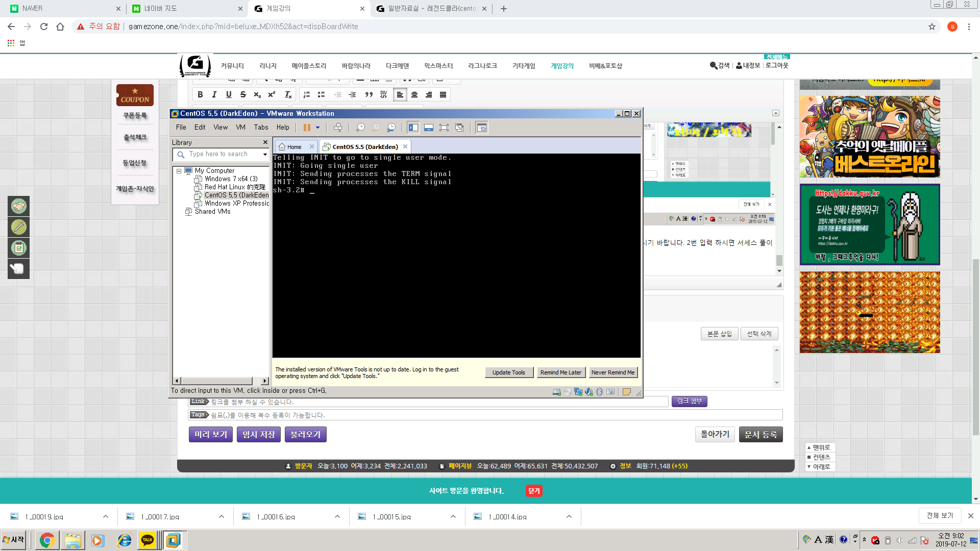Click the Never Remind Me button

tap(613, 372)
